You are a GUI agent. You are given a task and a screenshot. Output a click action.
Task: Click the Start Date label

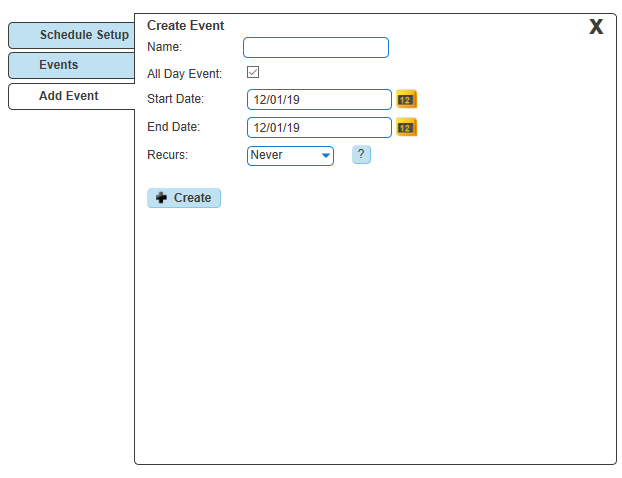pos(175,98)
